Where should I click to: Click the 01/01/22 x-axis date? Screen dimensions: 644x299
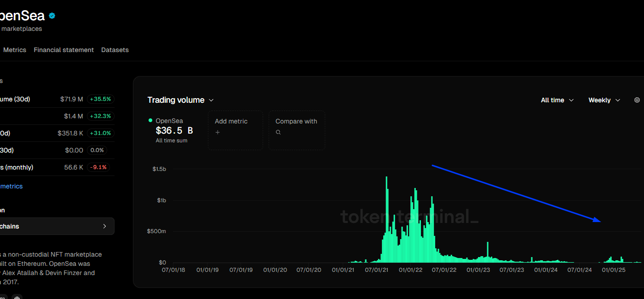click(x=411, y=270)
